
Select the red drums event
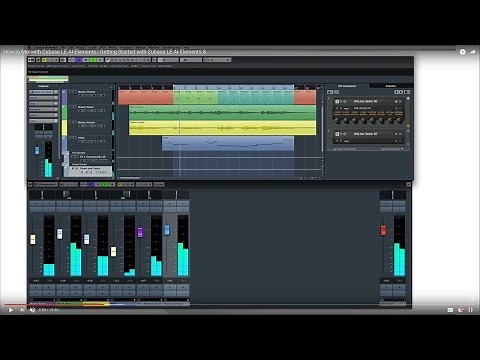tap(146, 97)
